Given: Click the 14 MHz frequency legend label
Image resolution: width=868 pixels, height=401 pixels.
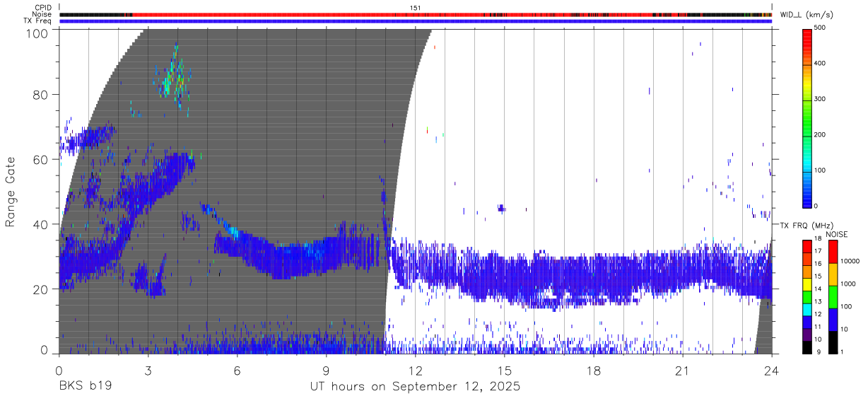Looking at the screenshot, I should point(817,289).
